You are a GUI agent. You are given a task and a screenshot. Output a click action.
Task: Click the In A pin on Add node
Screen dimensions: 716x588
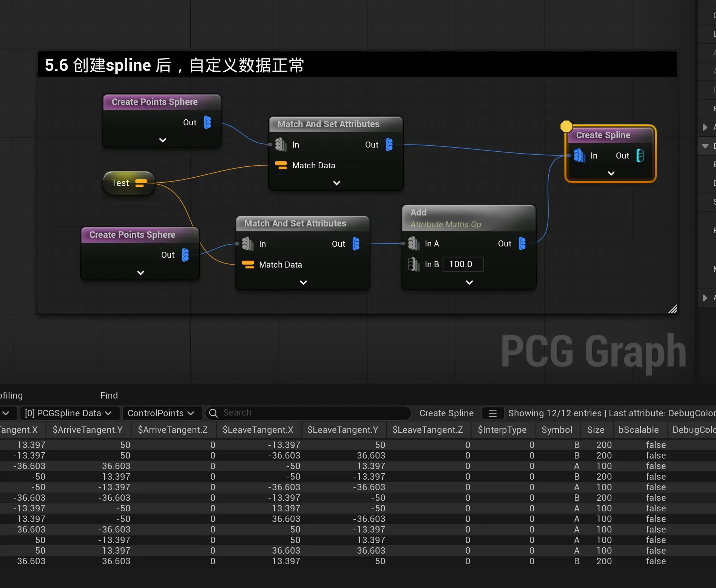(414, 244)
